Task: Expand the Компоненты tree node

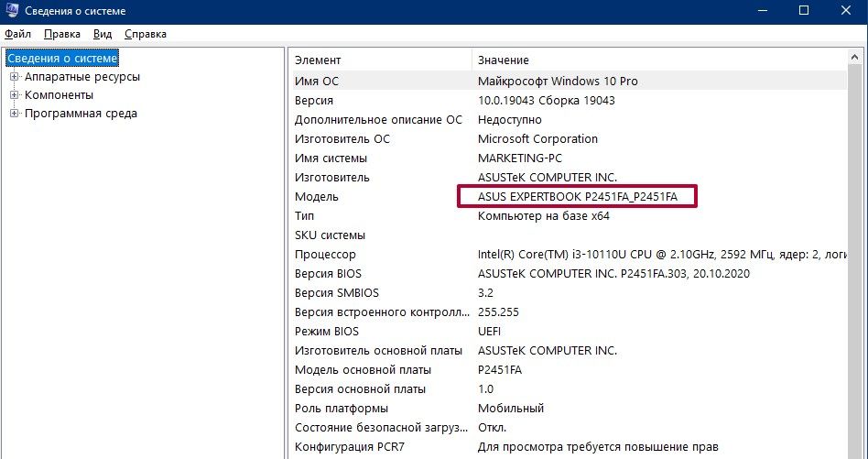Action: 15,95
